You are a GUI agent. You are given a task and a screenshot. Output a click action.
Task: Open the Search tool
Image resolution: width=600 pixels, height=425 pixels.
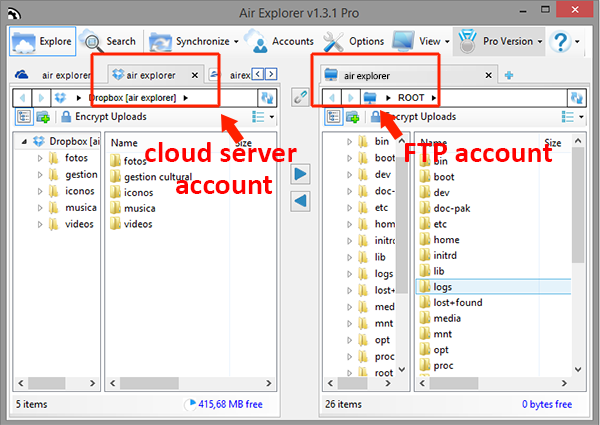(x=110, y=41)
